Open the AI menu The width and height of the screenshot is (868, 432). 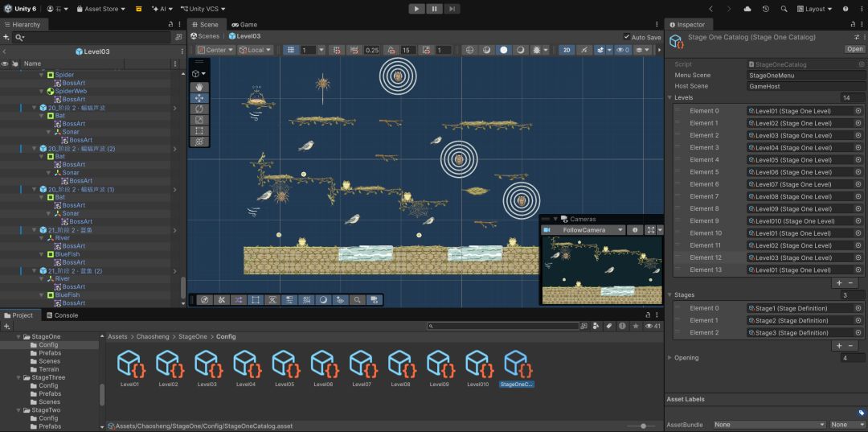[162, 9]
